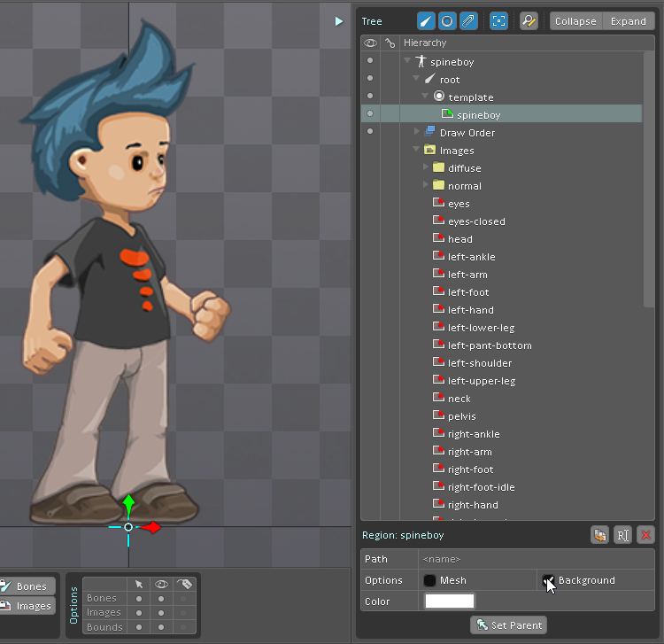Click the green spineboy region attachment icon

[x=447, y=114]
